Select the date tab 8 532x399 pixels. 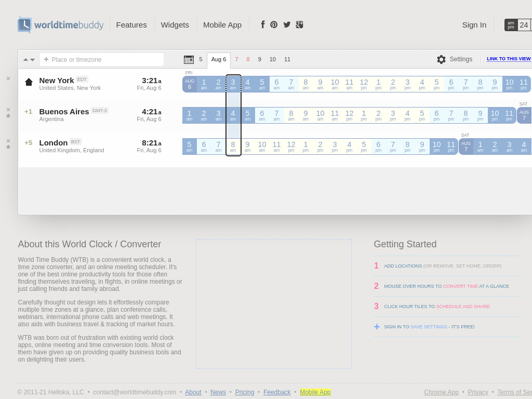click(248, 59)
